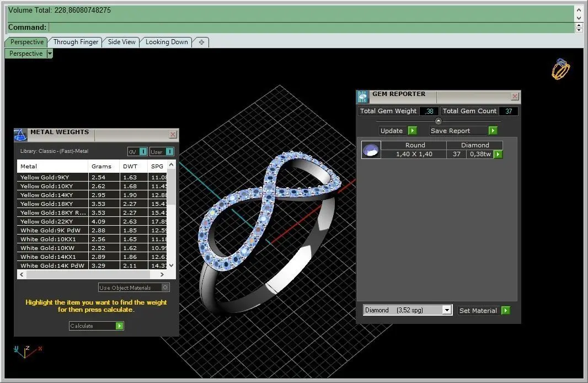The image size is (588, 383).
Task: Click the round gem thumbnail in Gem Reporter
Action: coord(371,150)
